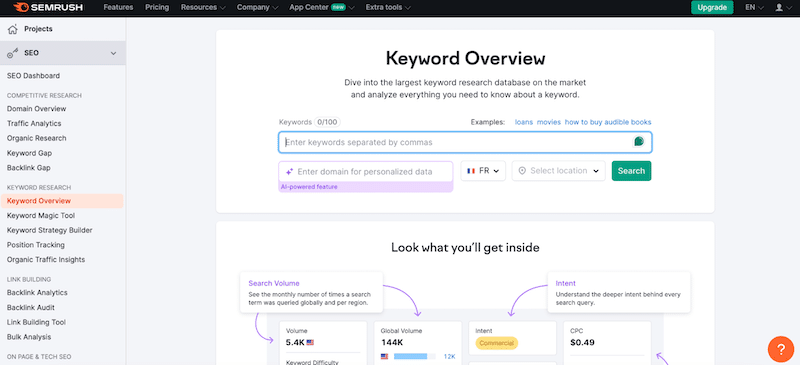Screen dimensions: 800x365
Task: Open Keyword Strategy Builder
Action: tap(49, 230)
